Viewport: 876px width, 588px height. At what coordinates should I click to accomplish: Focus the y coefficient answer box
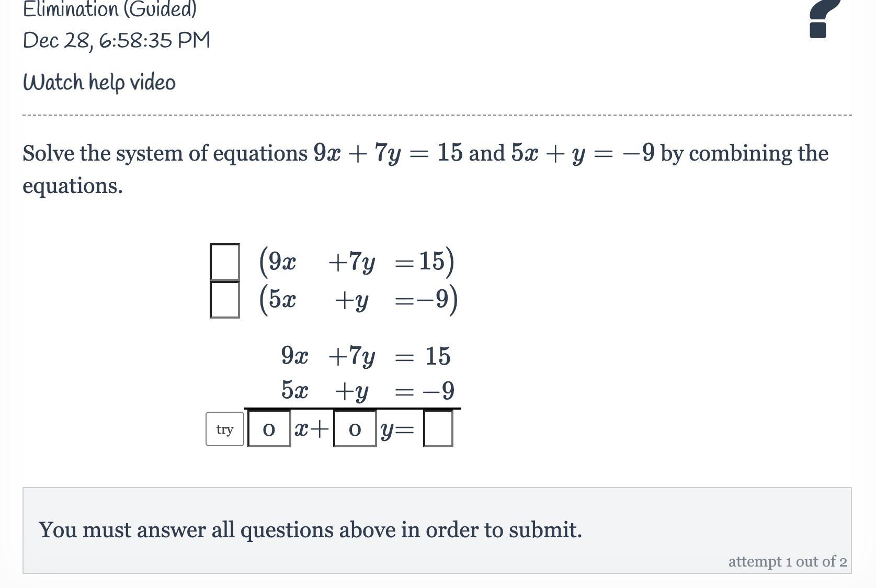coord(355,429)
